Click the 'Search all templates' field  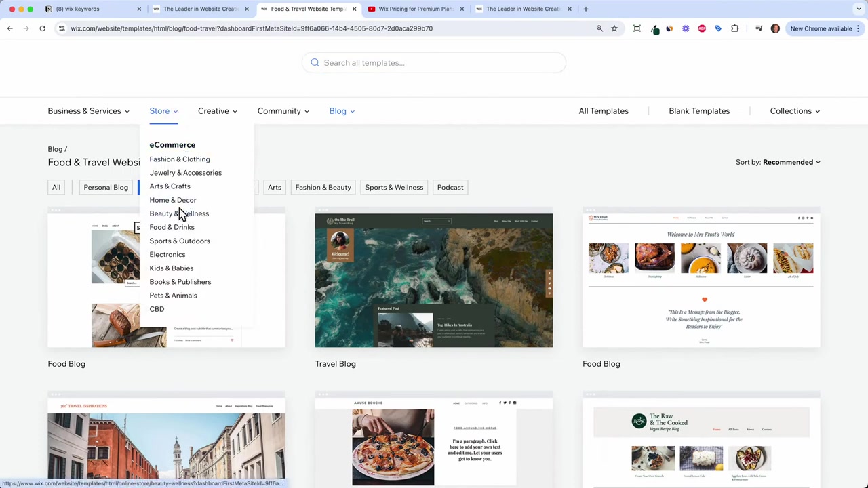point(434,62)
